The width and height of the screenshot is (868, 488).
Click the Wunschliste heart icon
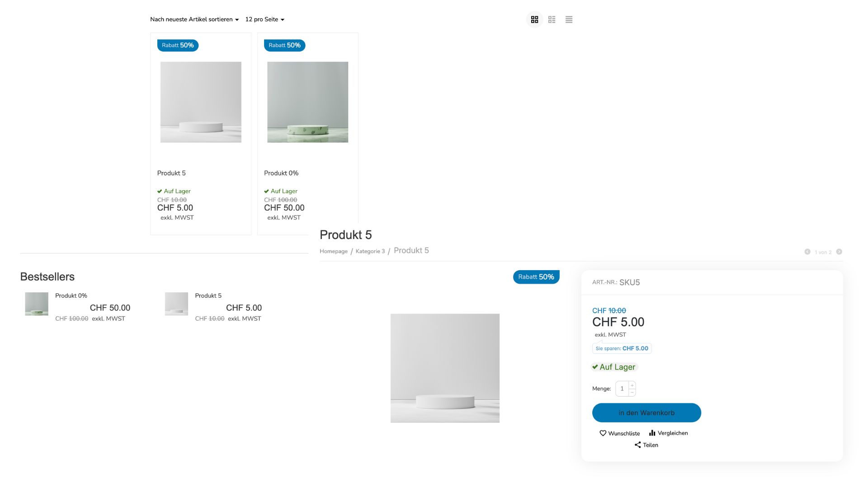pyautogui.click(x=603, y=433)
